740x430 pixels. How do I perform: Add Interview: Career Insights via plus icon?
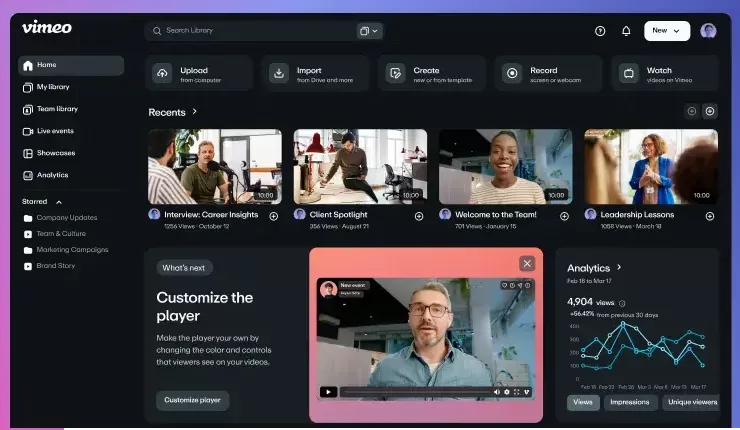(273, 216)
